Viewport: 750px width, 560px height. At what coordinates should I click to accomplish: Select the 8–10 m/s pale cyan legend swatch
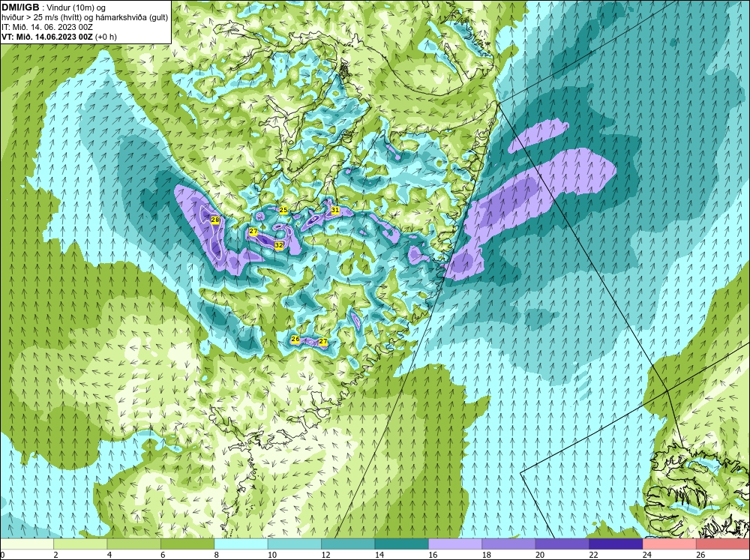241,544
